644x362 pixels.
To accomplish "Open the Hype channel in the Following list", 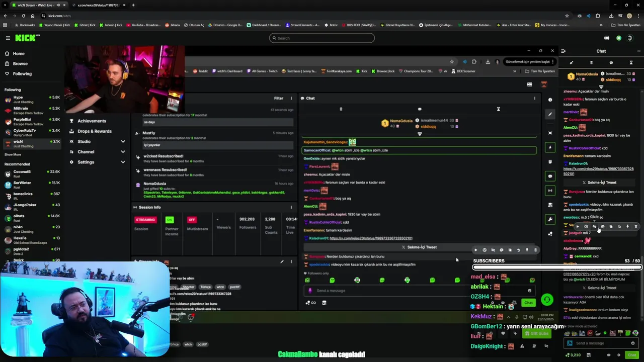I will pyautogui.click(x=31, y=100).
